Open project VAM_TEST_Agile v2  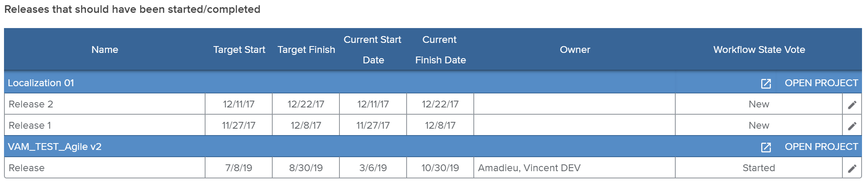821,147
